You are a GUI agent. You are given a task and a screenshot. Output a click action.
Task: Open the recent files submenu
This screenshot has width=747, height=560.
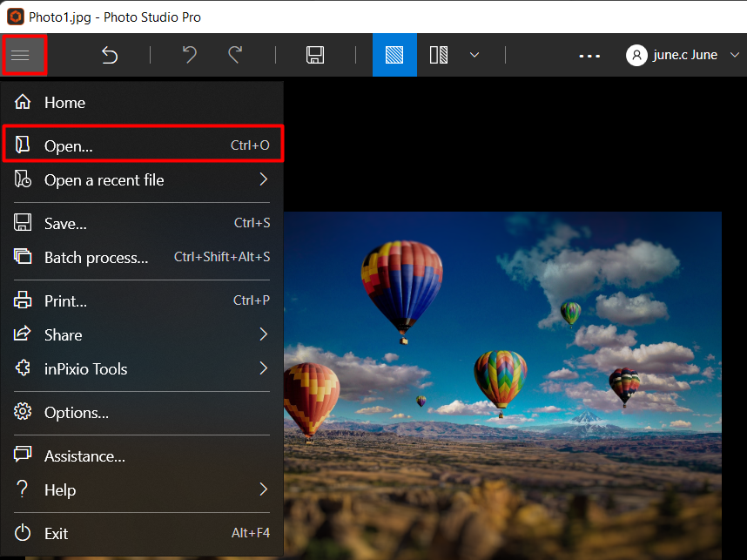coord(143,180)
